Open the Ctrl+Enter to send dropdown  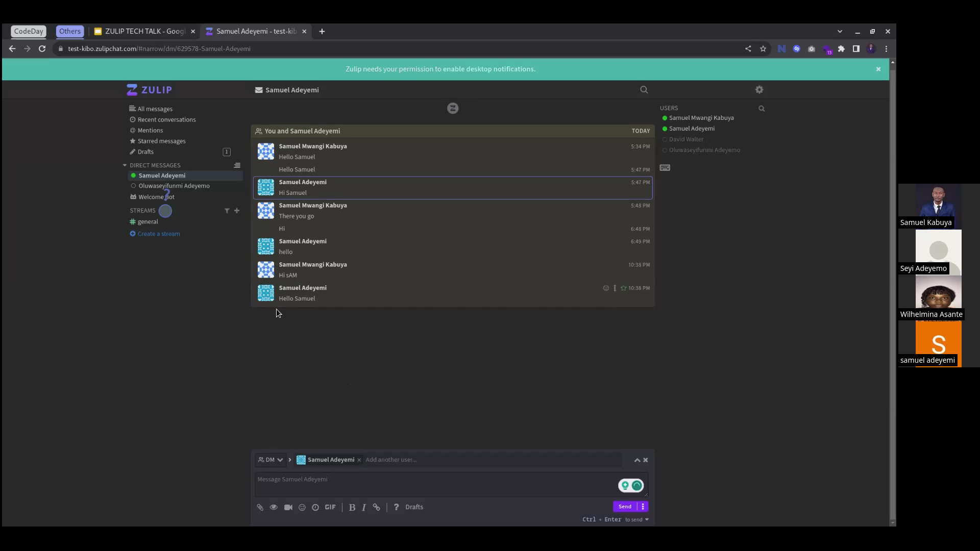coord(647,519)
